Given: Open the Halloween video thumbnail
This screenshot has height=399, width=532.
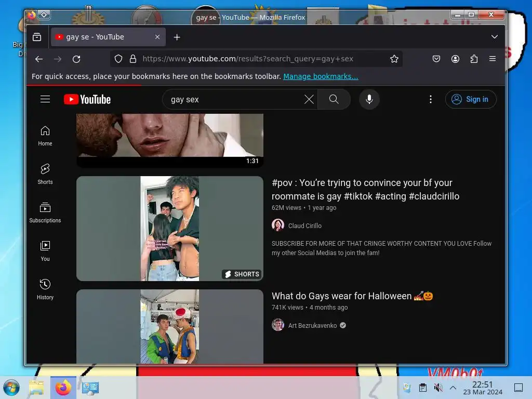Looking at the screenshot, I should pos(170,326).
